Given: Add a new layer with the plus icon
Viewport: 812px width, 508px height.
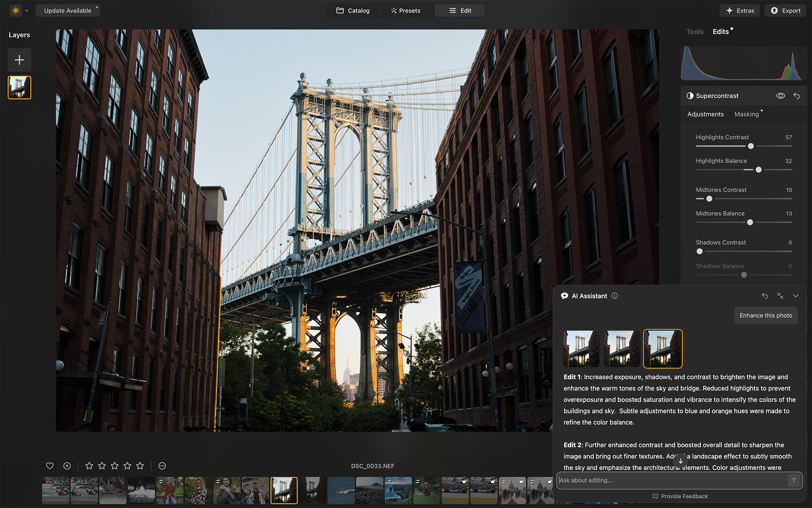Looking at the screenshot, I should tap(19, 60).
